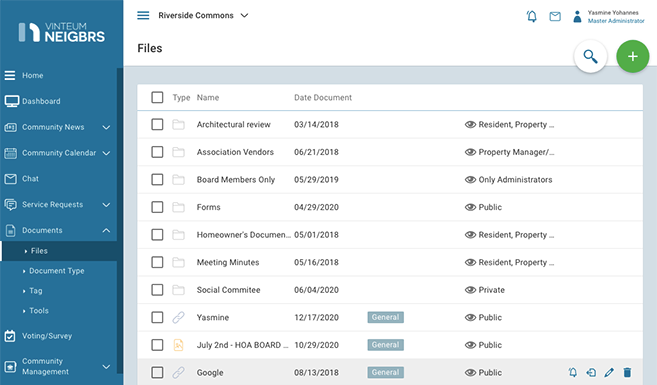
Task: Sort by the Date Document column header
Action: tap(323, 98)
